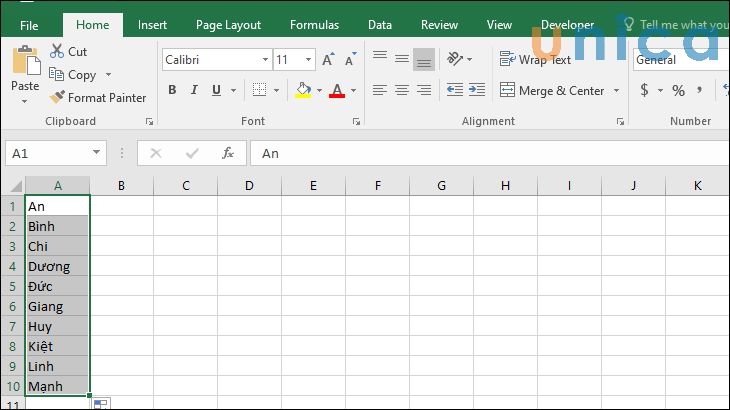Viewport: 730px width, 410px height.
Task: Select the cell containing Giang
Action: (57, 307)
